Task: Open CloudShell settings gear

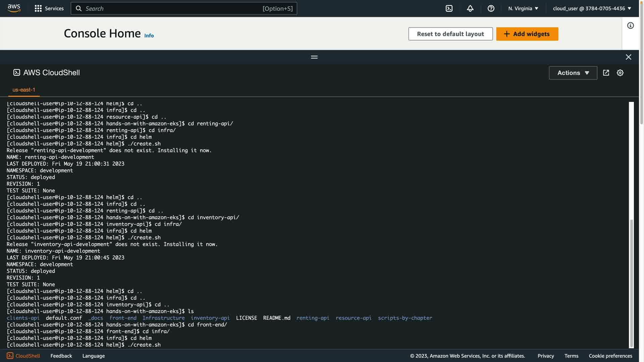Action: (620, 73)
